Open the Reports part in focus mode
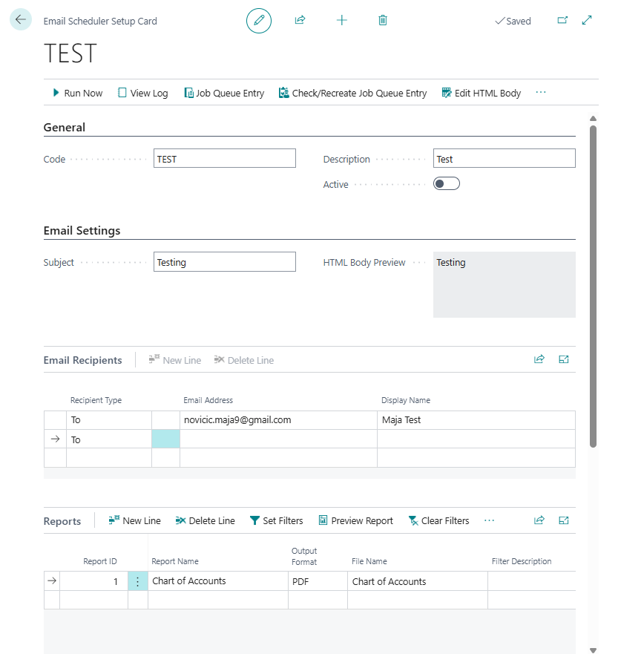 click(564, 520)
